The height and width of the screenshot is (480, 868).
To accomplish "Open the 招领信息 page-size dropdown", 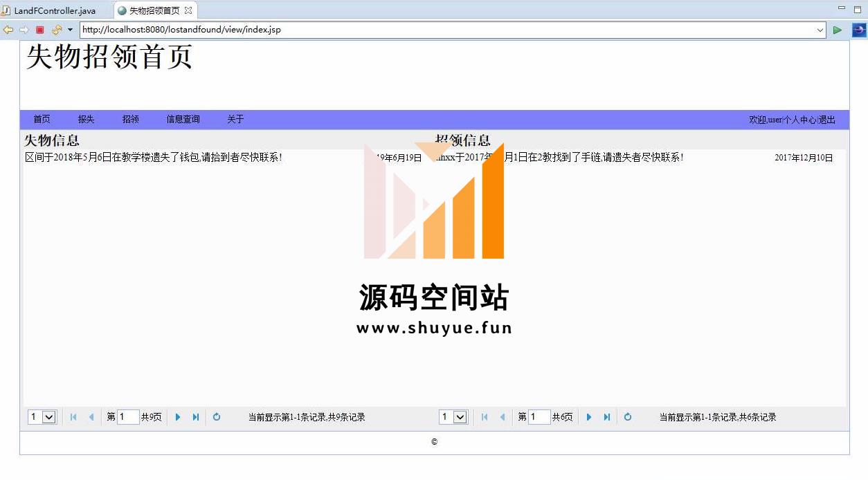I will (x=453, y=417).
